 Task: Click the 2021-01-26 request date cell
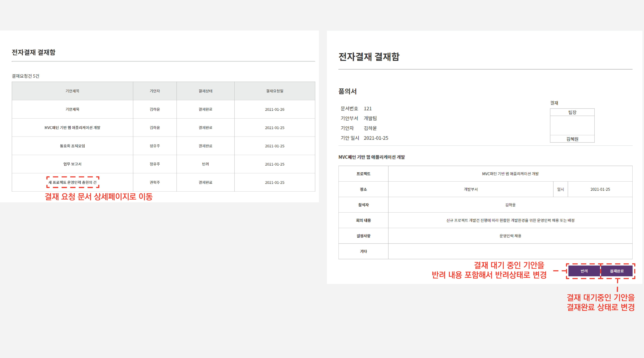pos(275,109)
